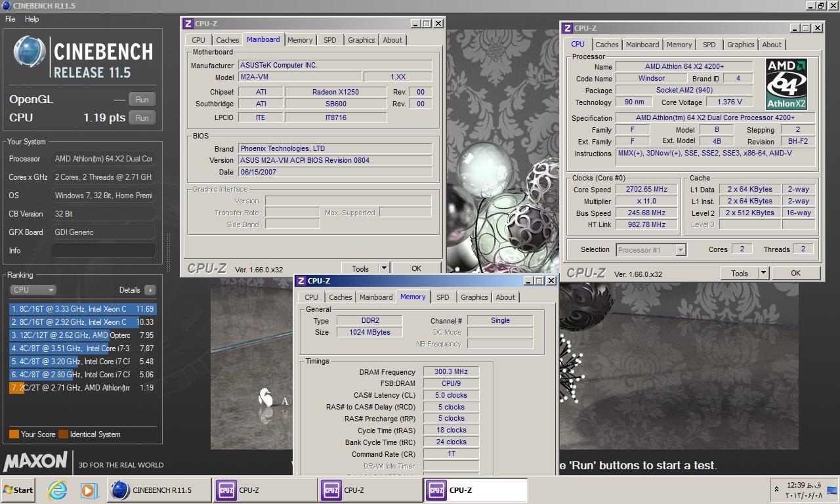Open Mainboard tab in Memory CPU-Z window
Image resolution: width=840 pixels, height=504 pixels.
tap(376, 297)
